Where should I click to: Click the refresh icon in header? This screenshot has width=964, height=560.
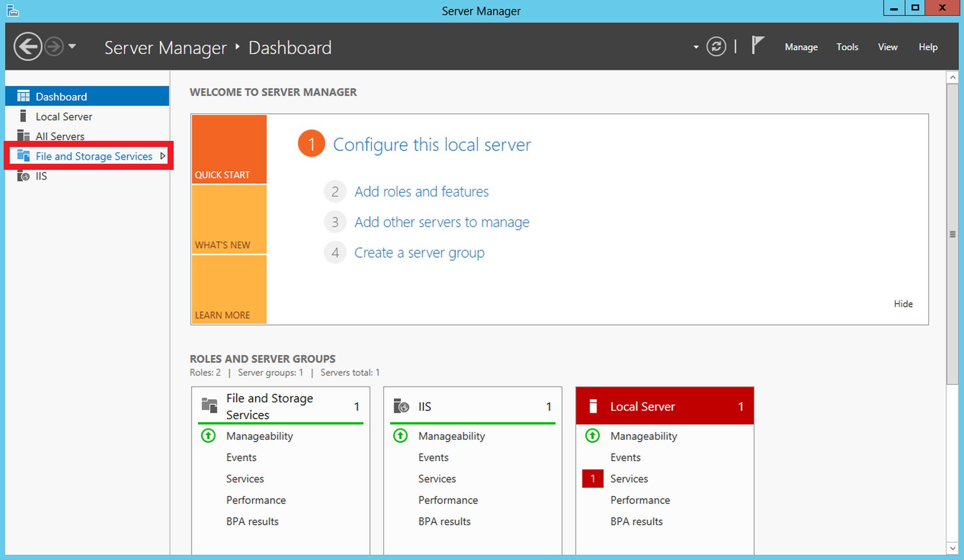tap(716, 47)
